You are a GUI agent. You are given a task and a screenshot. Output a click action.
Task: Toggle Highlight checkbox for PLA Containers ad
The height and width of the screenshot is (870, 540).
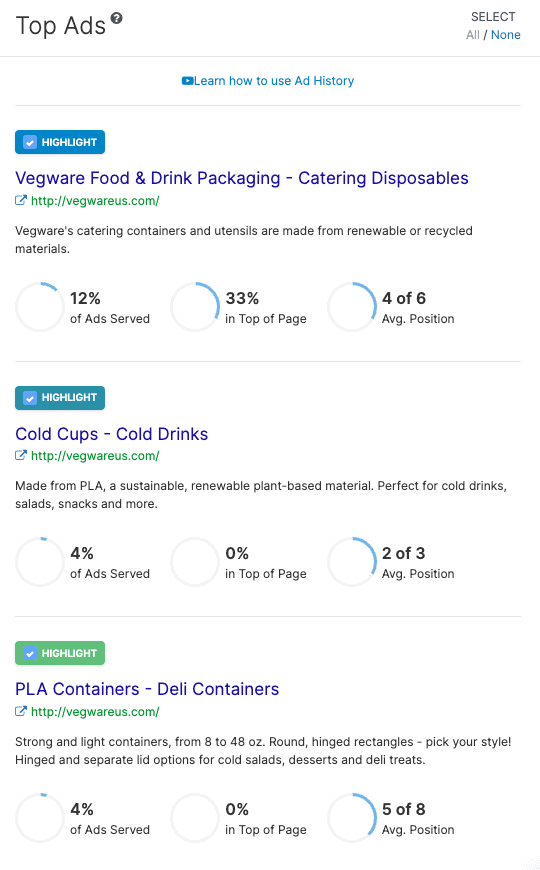click(30, 653)
